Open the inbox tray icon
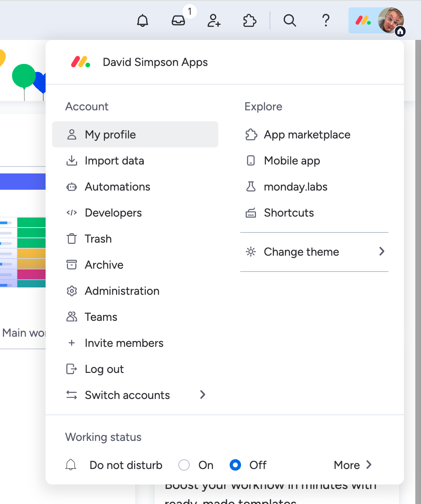Screen dimensions: 421x504 pos(178,20)
